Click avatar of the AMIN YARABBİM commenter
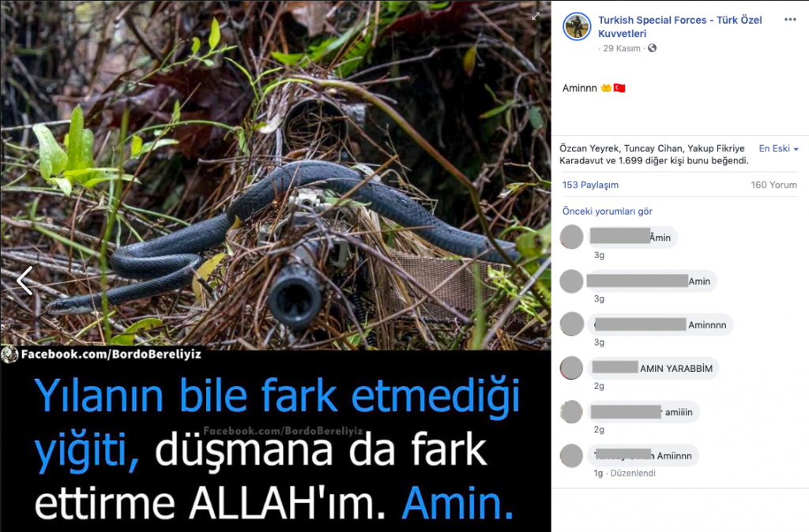Screen dimensions: 809x532 tap(572, 368)
